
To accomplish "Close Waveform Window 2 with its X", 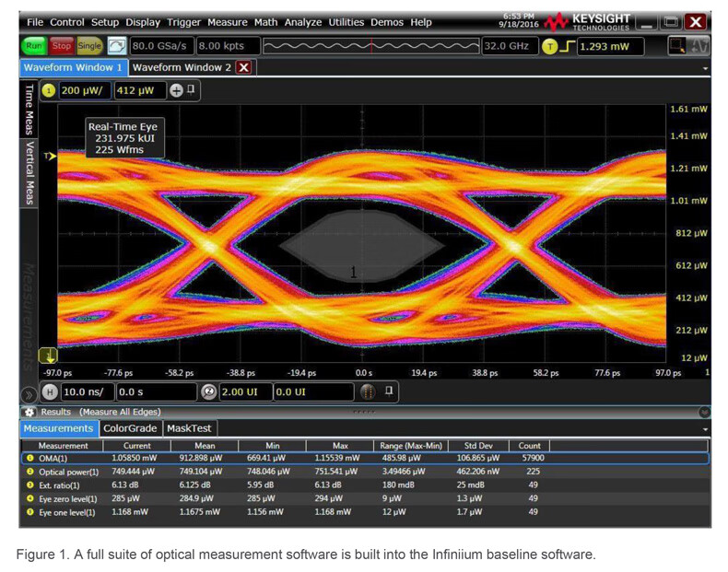I will (x=244, y=67).
